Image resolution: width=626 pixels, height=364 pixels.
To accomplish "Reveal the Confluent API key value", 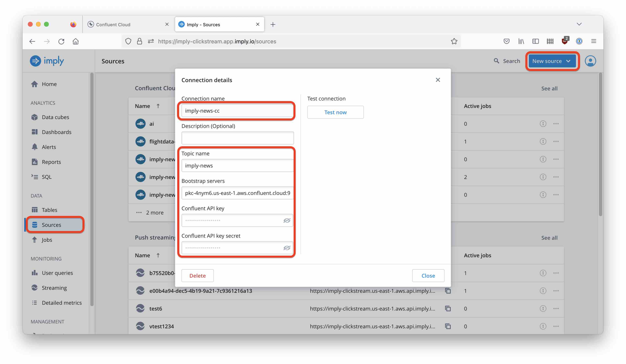I will pos(287,220).
